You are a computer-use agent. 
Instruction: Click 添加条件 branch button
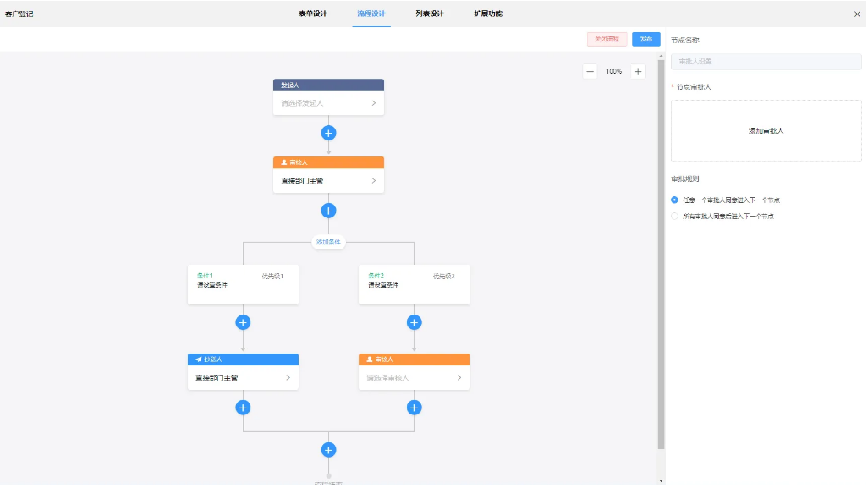tap(329, 243)
